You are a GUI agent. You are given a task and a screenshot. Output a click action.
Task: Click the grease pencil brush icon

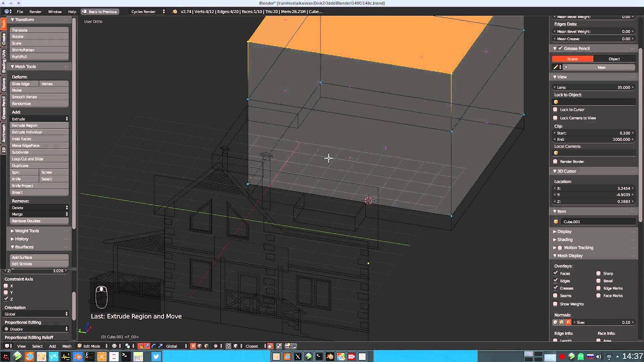[556, 67]
